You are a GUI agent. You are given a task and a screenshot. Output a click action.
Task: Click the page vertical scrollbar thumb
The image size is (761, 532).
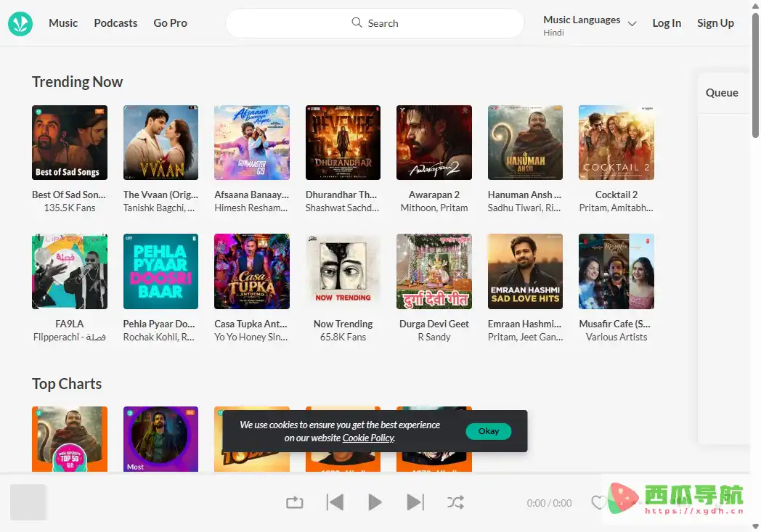coord(755,75)
